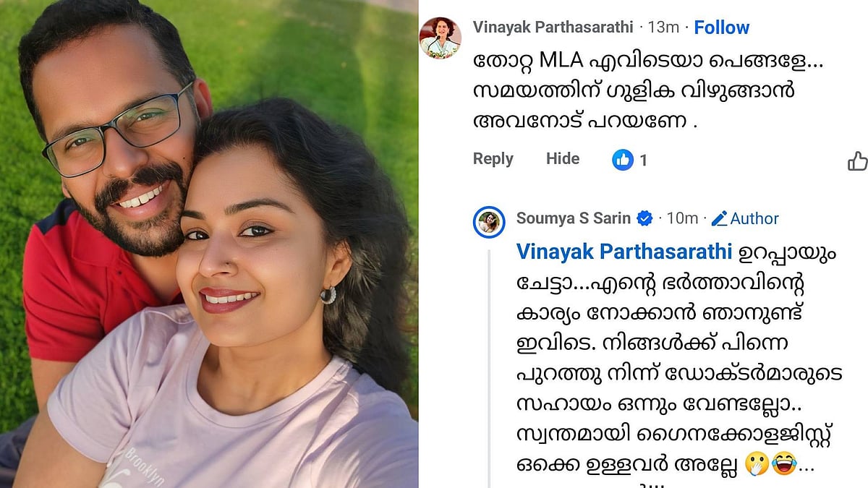Click the blue like reaction icon
The image size is (868, 488).
pyautogui.click(x=623, y=160)
